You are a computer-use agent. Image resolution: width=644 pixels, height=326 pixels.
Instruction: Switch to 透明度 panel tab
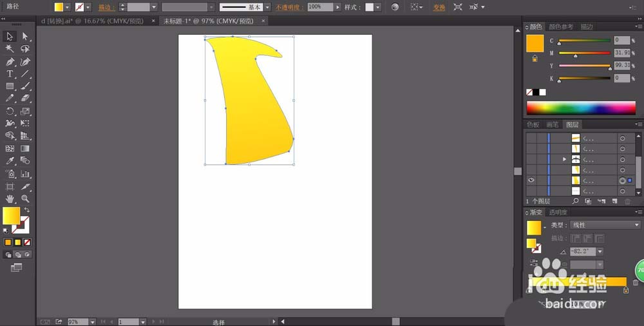click(558, 212)
